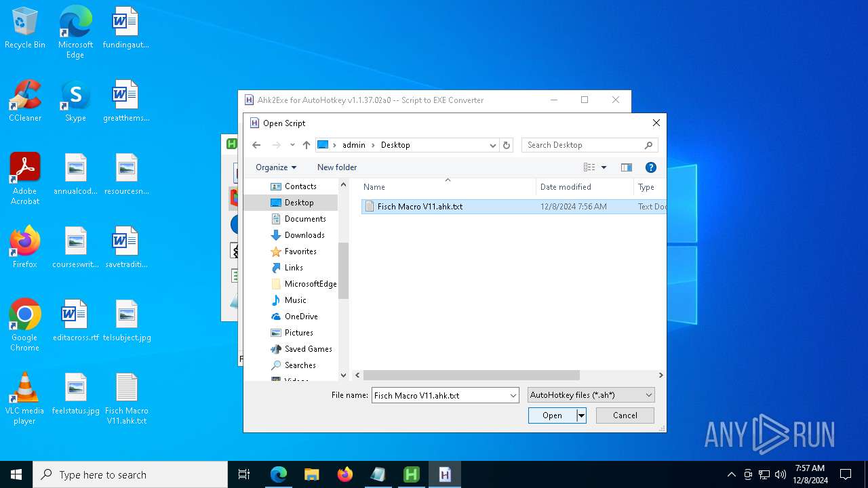This screenshot has height=488, width=868.
Task: Open Skype desktop shortcut
Action: pyautogui.click(x=75, y=102)
